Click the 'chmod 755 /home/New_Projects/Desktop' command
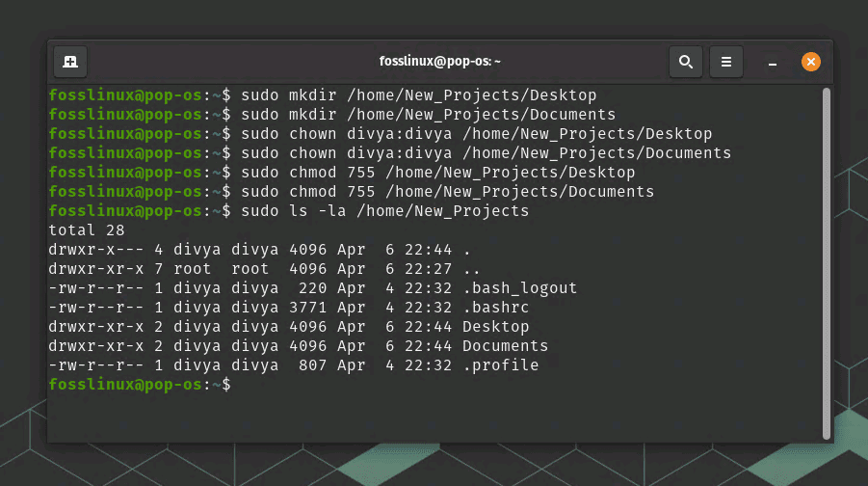868x486 pixels. point(462,173)
